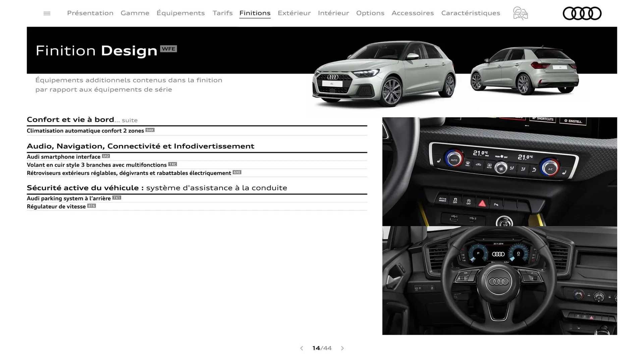
Task: Click the UI2 badge beside Audi smartphone interface
Action: [106, 156]
